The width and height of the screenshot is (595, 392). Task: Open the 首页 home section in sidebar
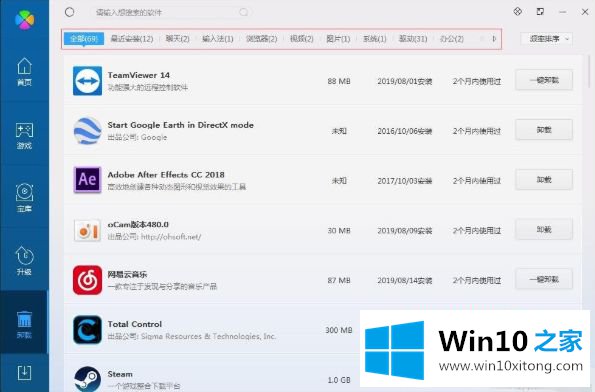(24, 71)
